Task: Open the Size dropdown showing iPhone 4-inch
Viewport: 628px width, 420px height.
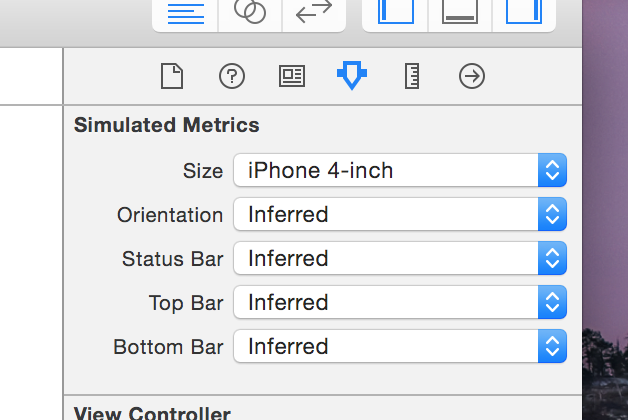Action: coord(400,171)
